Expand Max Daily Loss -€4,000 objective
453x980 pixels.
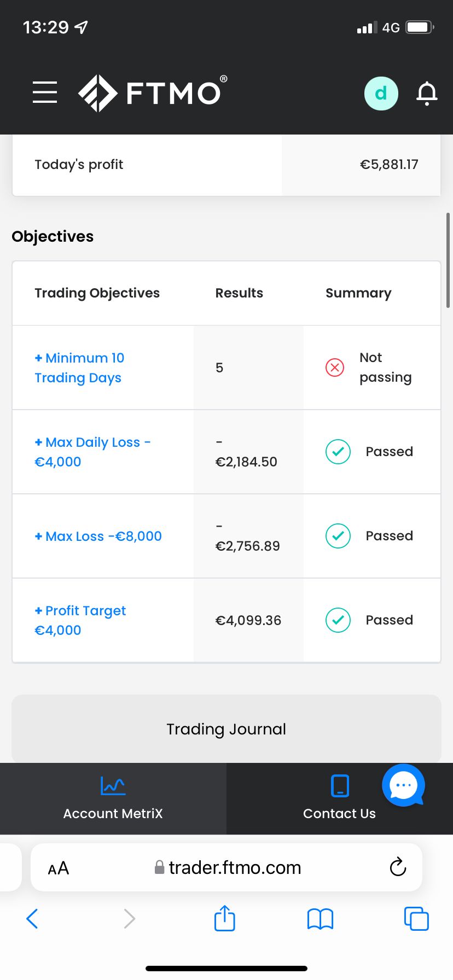92,452
